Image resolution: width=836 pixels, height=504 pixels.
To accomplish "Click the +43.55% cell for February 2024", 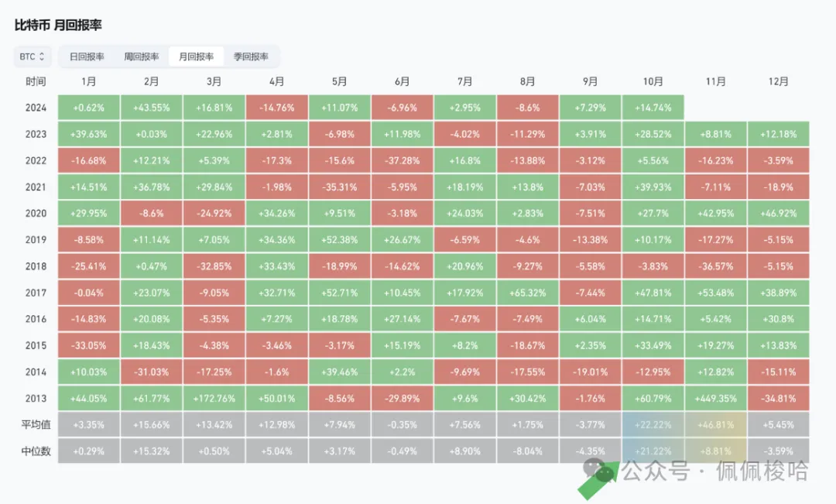I will [x=152, y=108].
